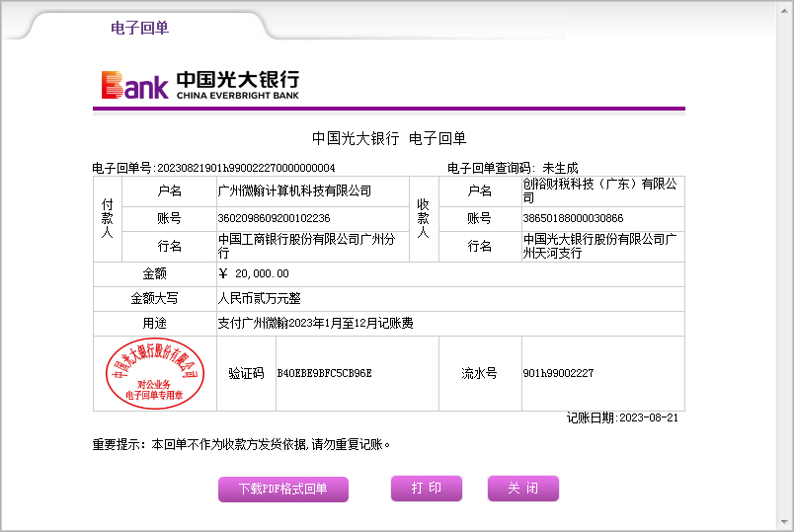Print the receipt with 打印 button
This screenshot has width=794, height=532.
pos(427,489)
